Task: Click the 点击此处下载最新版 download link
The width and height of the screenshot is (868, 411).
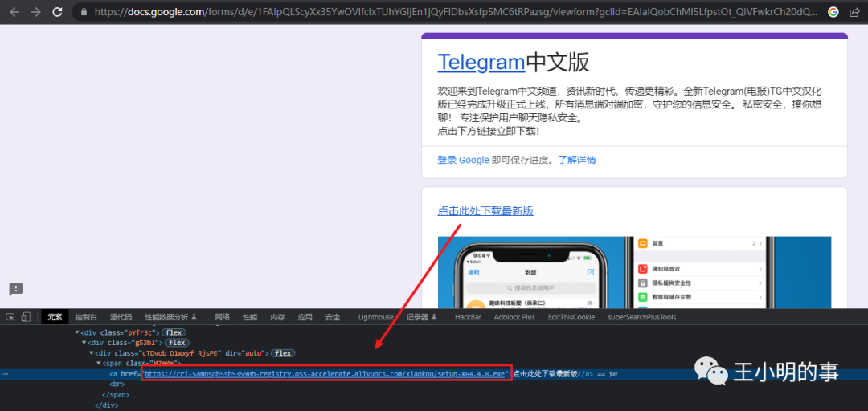Action: click(x=485, y=211)
